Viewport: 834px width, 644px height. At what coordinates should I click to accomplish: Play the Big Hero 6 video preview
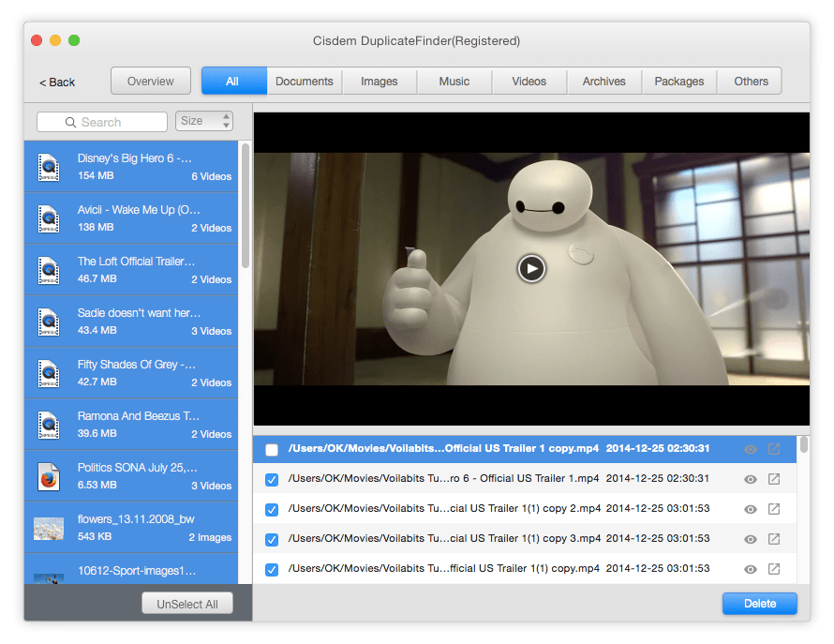pos(531,269)
